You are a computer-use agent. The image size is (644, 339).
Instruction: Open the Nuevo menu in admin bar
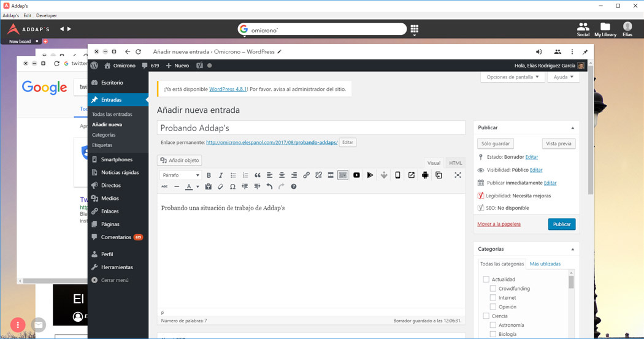point(177,66)
